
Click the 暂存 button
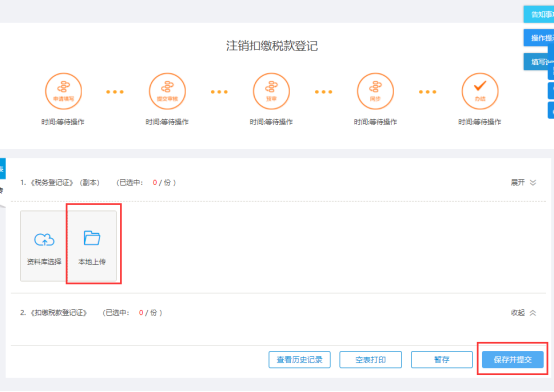point(442,359)
